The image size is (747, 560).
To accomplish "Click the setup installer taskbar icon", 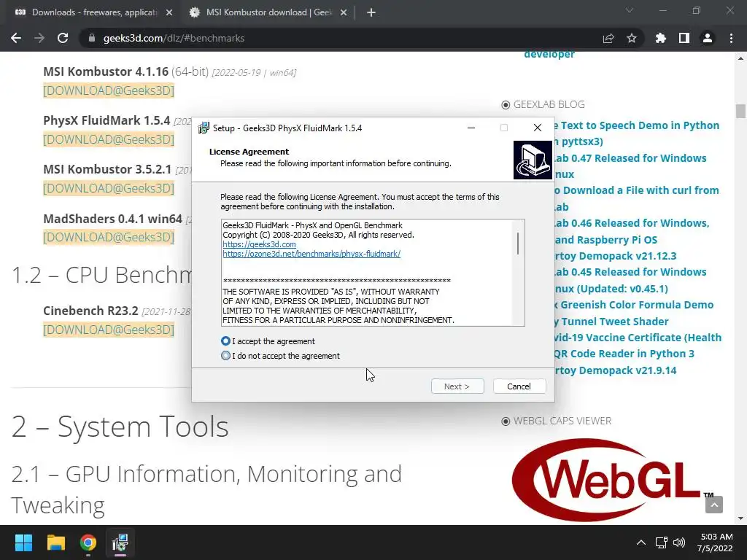I will [120, 542].
